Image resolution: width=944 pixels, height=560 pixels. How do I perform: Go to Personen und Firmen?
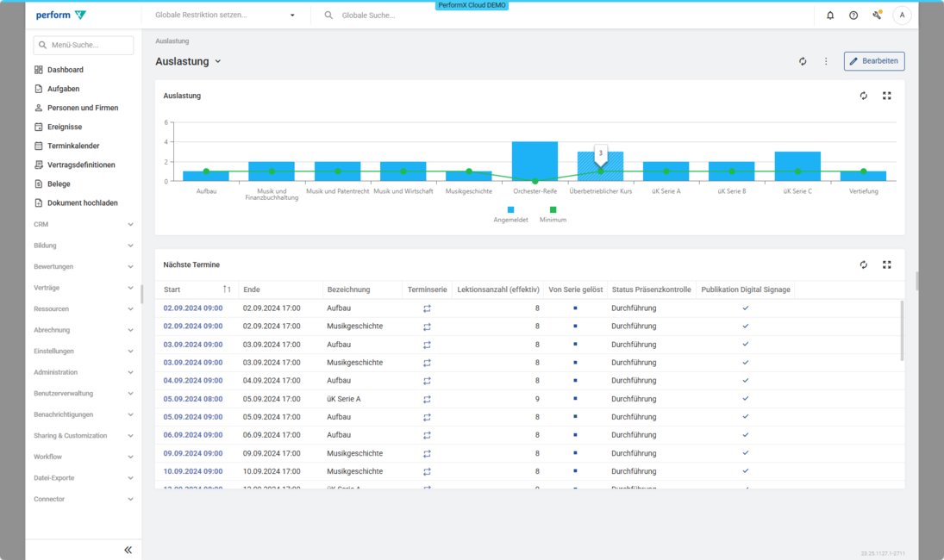coord(82,108)
